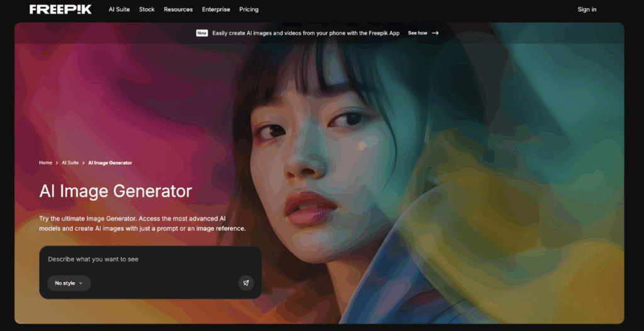Open the Pricing page
The height and width of the screenshot is (331, 644).
[248, 9]
